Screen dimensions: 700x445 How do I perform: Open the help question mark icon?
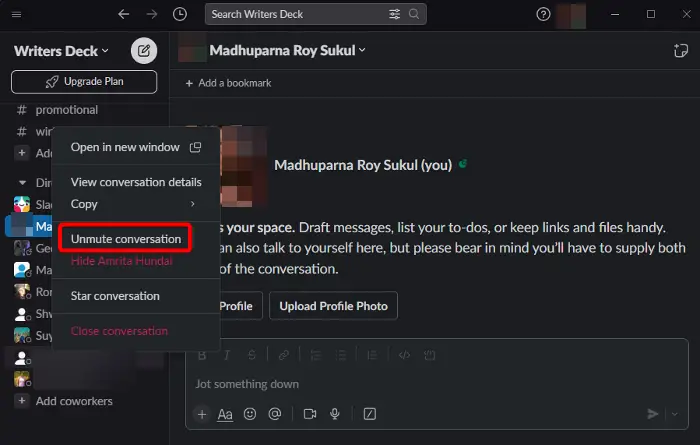point(543,15)
